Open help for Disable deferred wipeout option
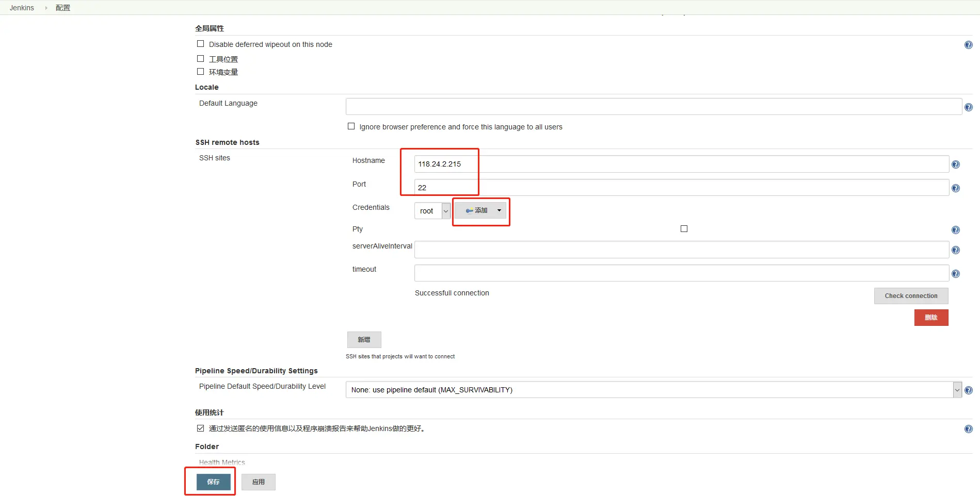Screen dimensions: 980x496 point(969,45)
